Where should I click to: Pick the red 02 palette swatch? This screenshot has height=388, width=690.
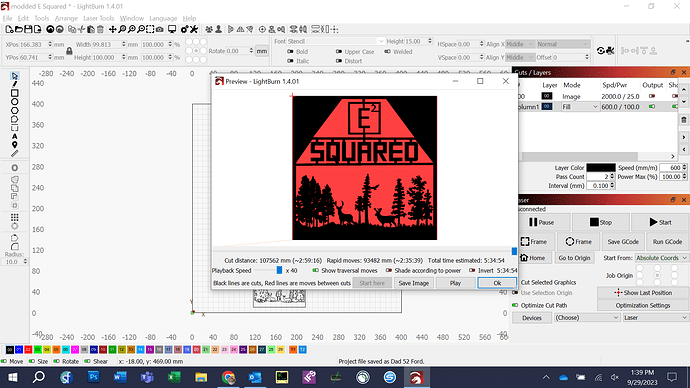[28, 349]
